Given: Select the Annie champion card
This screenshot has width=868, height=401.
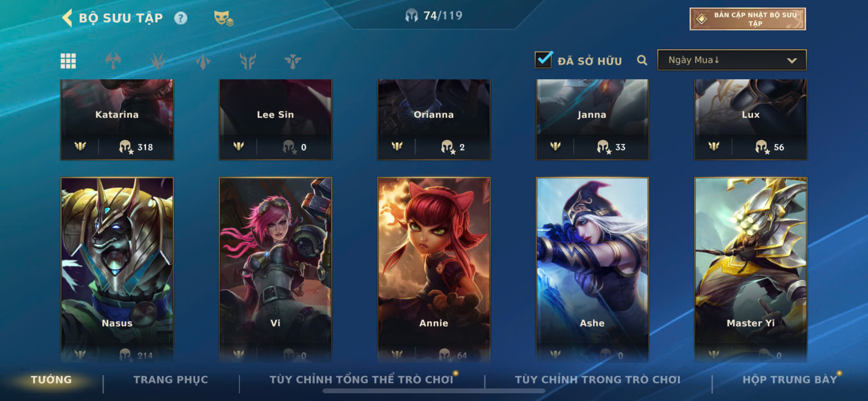Looking at the screenshot, I should point(434,270).
